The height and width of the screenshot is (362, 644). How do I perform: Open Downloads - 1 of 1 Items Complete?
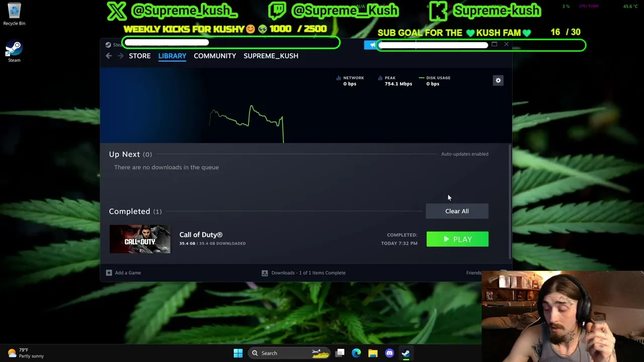coord(308,273)
